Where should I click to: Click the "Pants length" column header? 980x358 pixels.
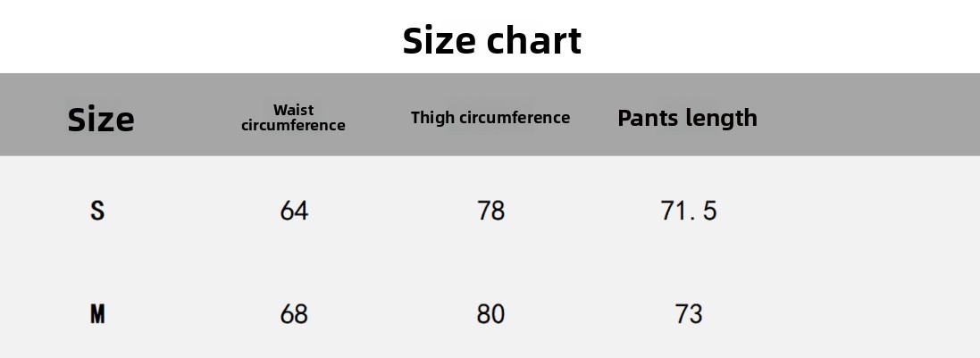tap(687, 118)
